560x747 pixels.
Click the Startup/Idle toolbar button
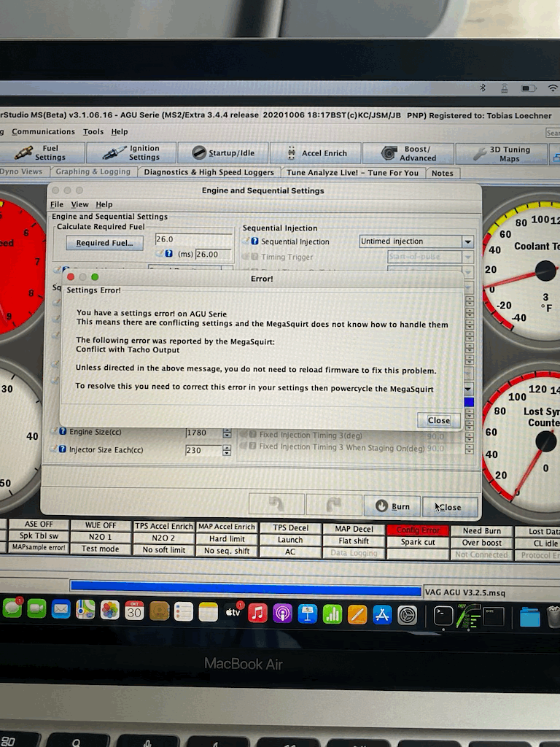pyautogui.click(x=223, y=152)
